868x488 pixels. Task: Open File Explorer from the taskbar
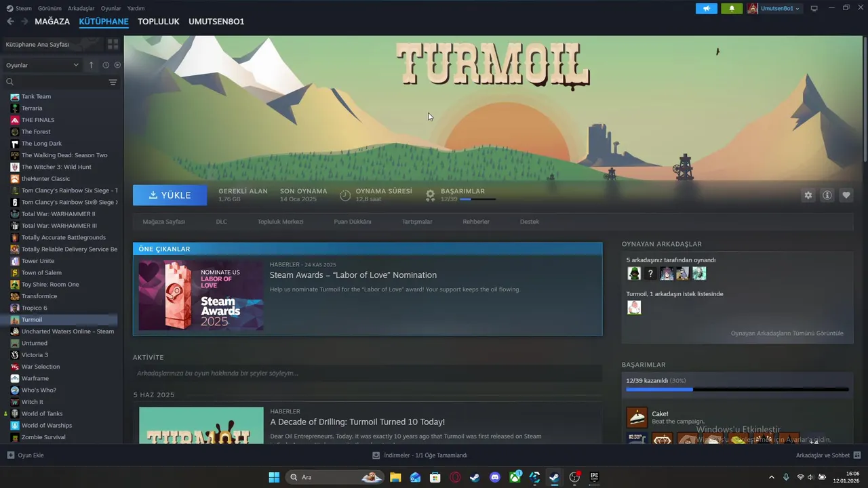[395, 477]
